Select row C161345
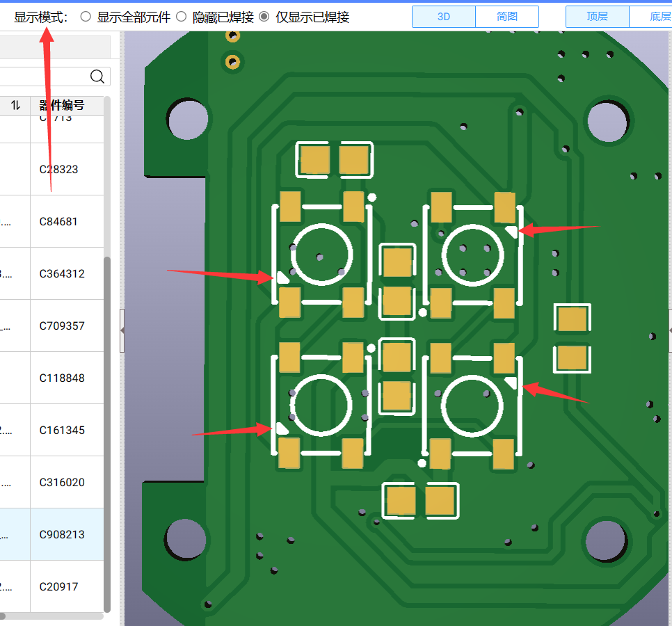This screenshot has width=672, height=626. tap(52, 430)
